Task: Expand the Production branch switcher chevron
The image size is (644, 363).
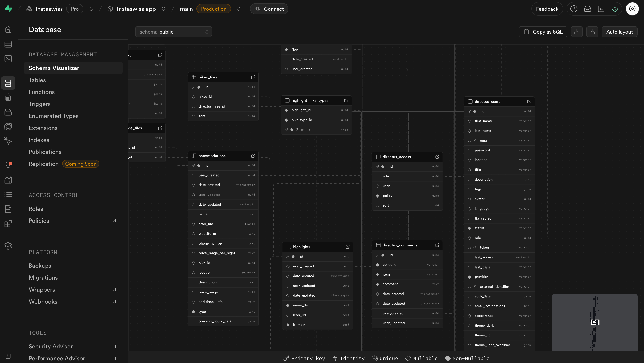Action: point(239,9)
